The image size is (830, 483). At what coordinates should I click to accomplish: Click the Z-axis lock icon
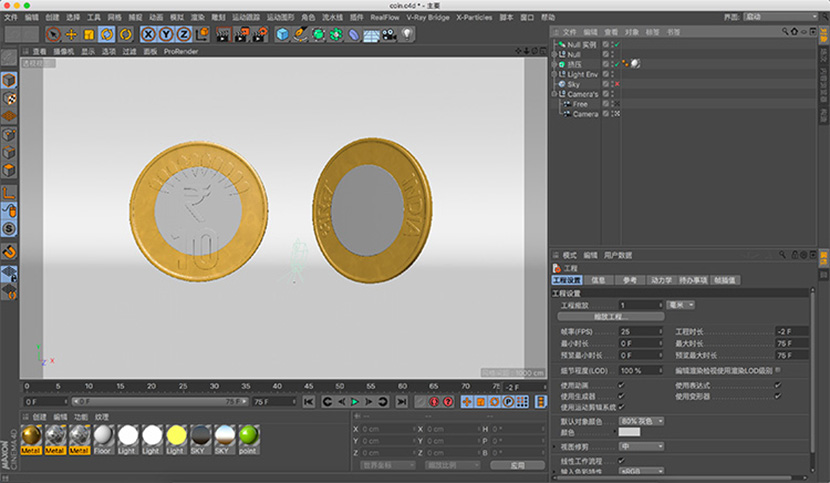tap(181, 34)
